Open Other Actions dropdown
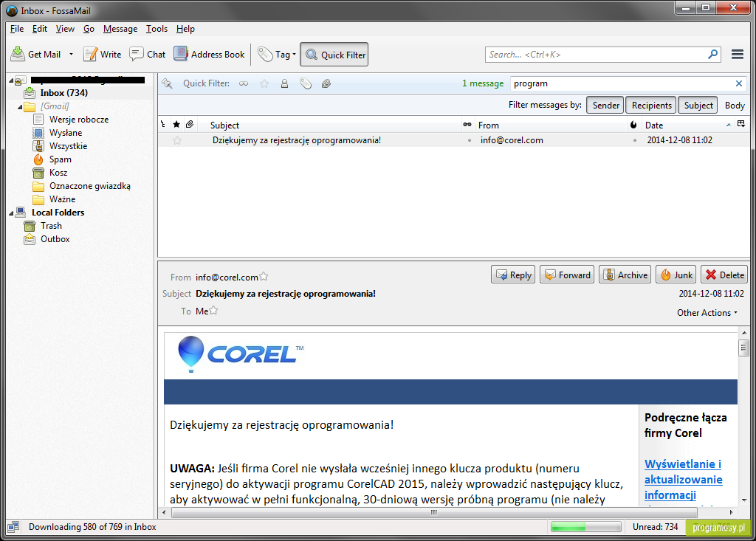The image size is (756, 541). [707, 313]
